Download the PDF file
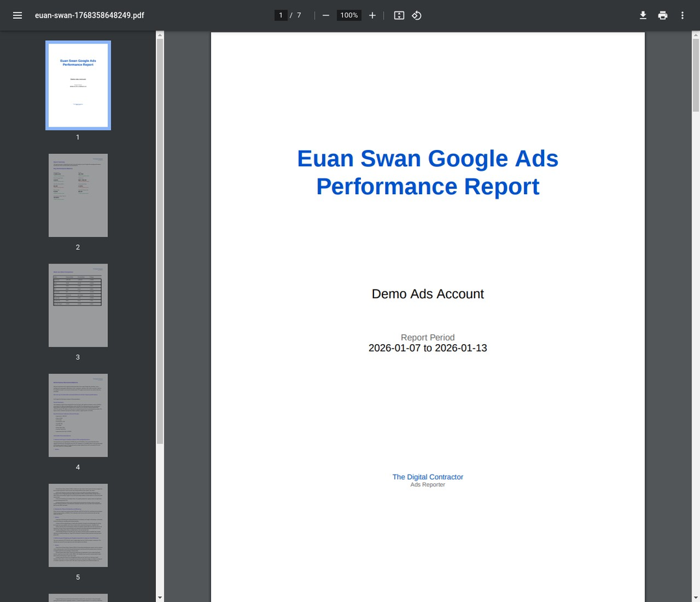700x602 pixels. (642, 15)
